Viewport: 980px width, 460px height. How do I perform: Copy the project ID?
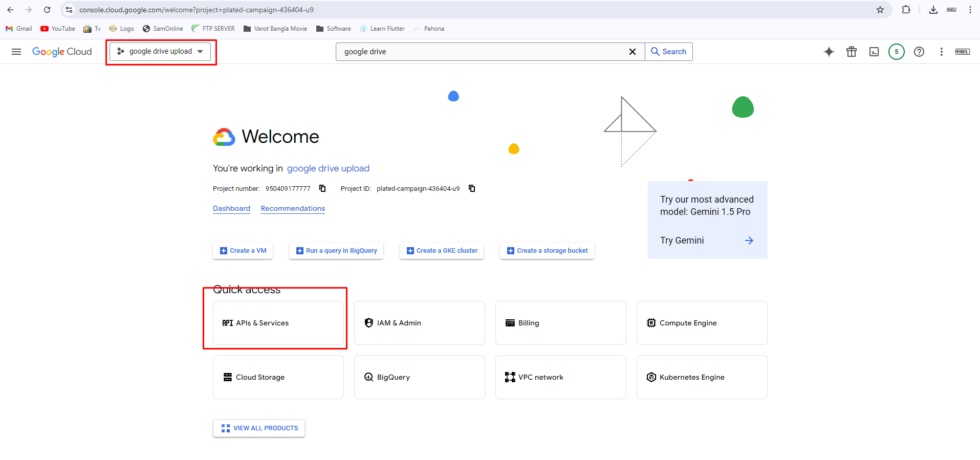click(x=472, y=188)
